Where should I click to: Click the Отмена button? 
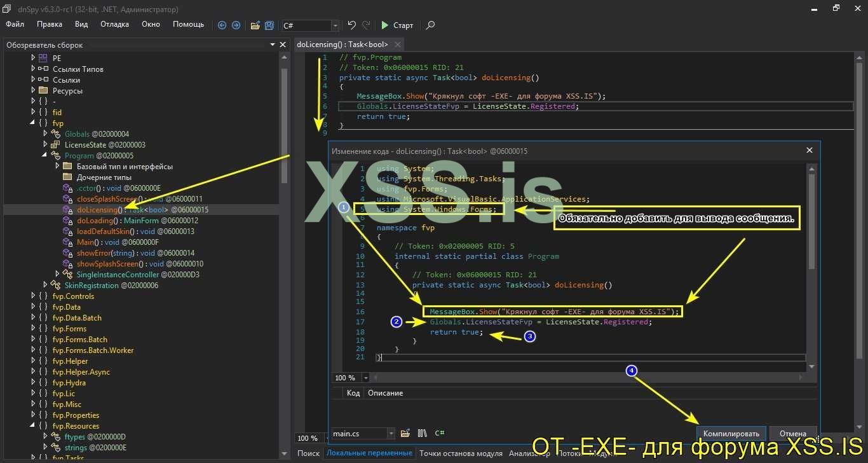click(793, 433)
